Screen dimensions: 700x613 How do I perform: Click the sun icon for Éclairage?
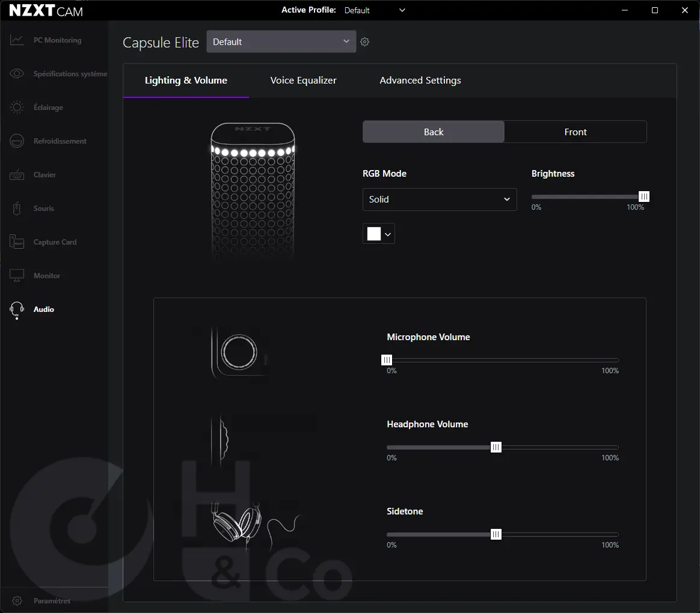(17, 107)
